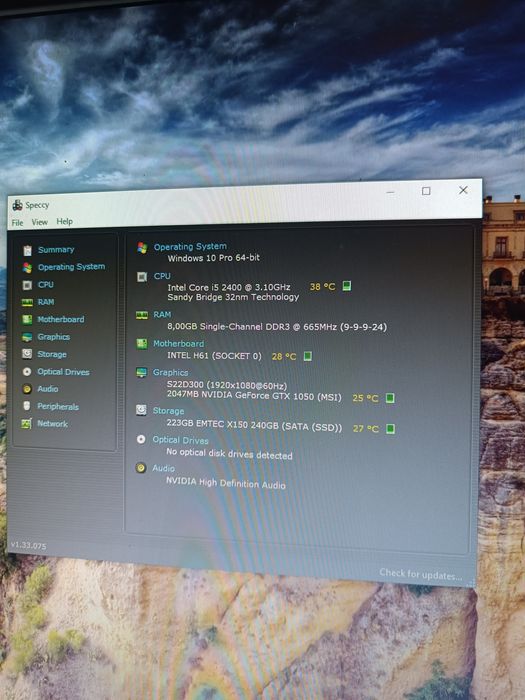Click the green CPU temperature indicator icon

point(346,286)
